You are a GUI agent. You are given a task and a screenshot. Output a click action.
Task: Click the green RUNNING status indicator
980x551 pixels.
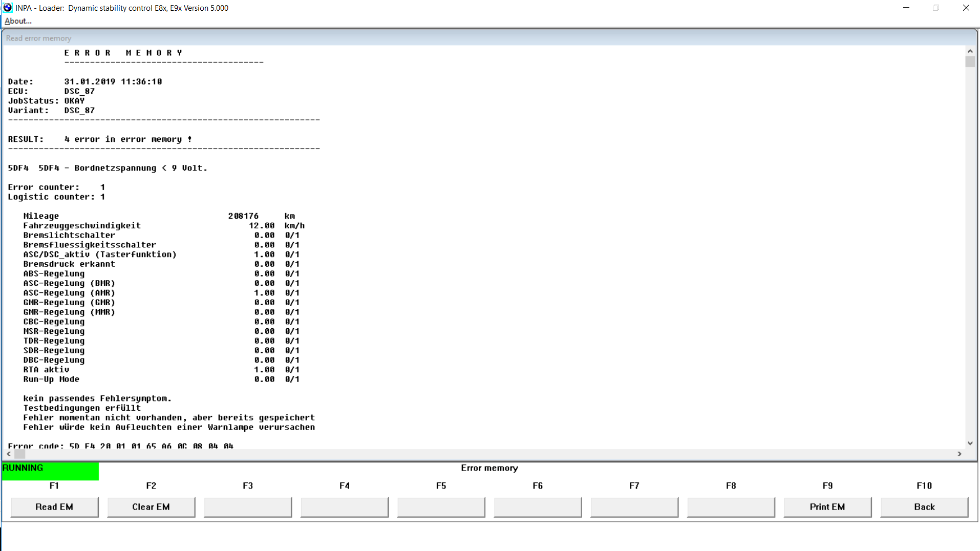[x=50, y=471]
